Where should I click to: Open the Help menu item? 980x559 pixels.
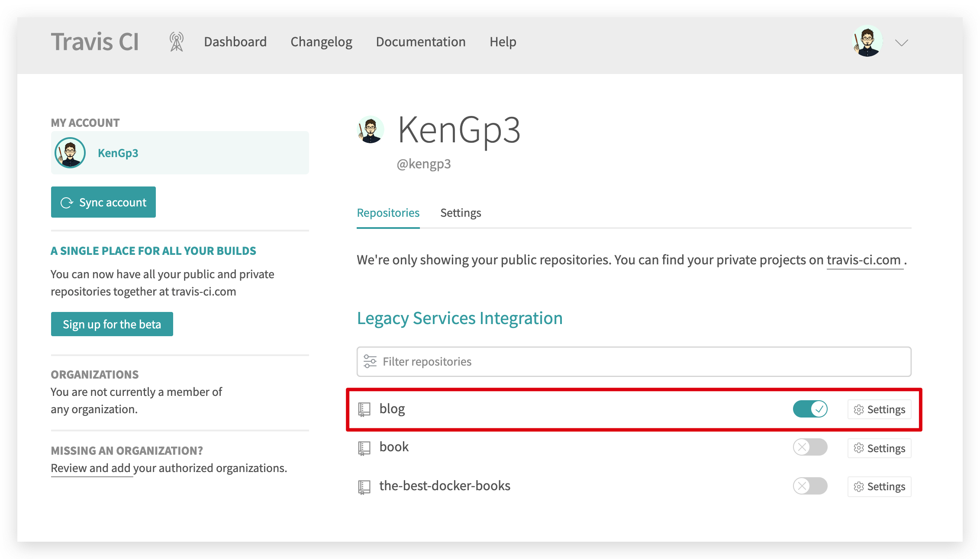click(x=503, y=42)
